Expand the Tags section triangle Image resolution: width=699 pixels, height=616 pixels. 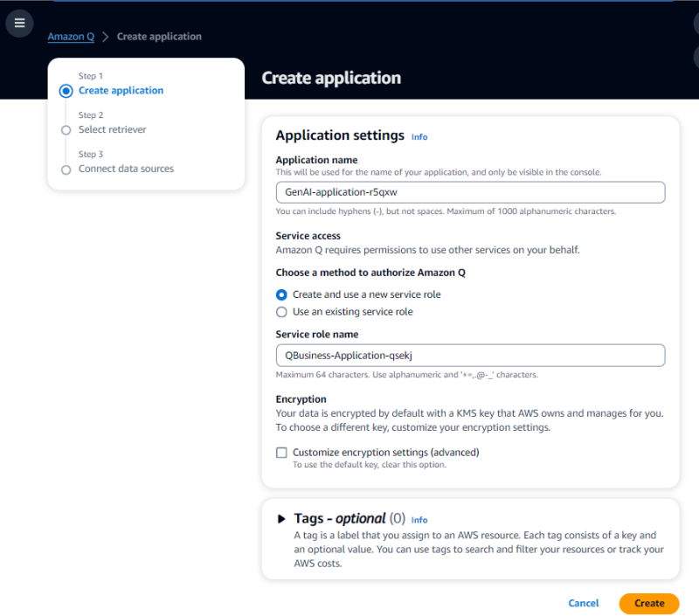281,519
